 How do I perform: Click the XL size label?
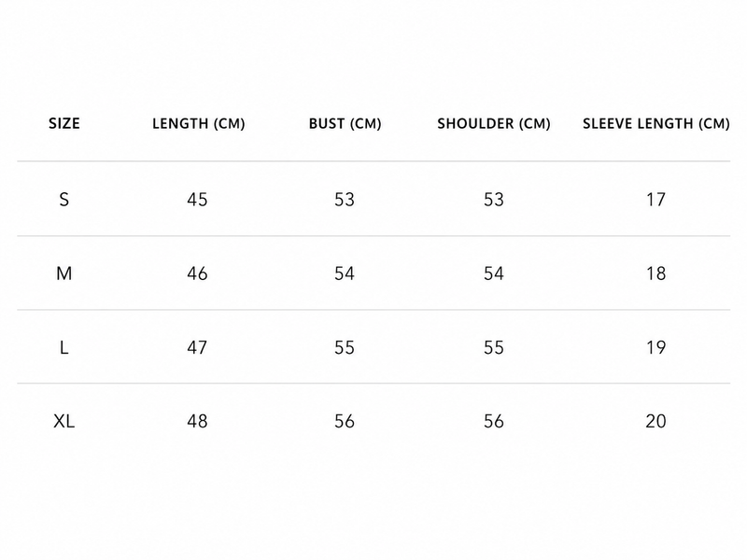coord(63,422)
